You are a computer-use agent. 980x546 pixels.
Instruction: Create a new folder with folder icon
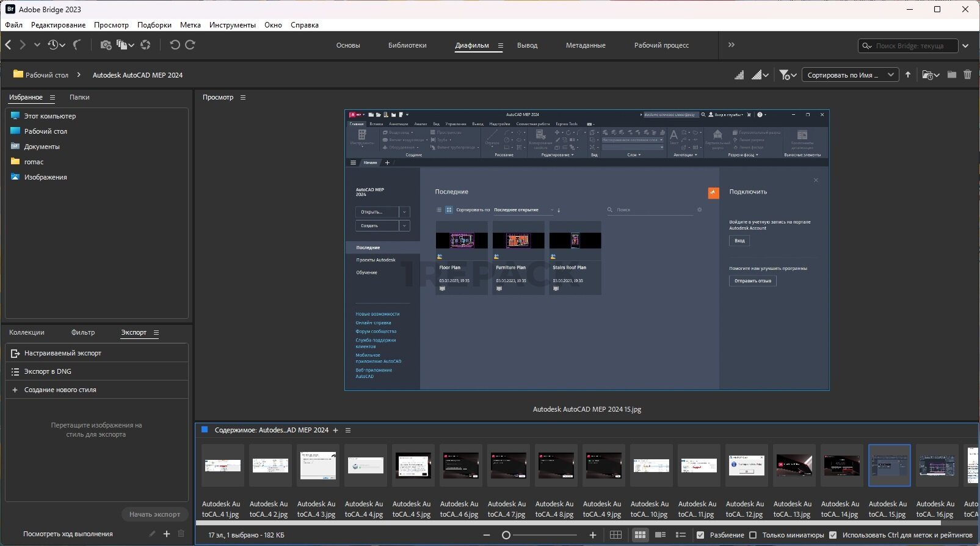[x=952, y=75]
